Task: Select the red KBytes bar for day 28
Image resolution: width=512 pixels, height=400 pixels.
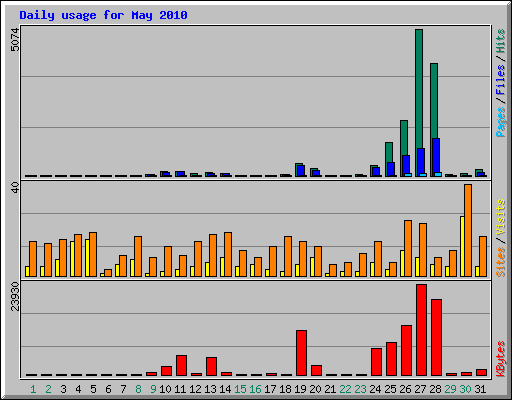Action: click(x=436, y=337)
